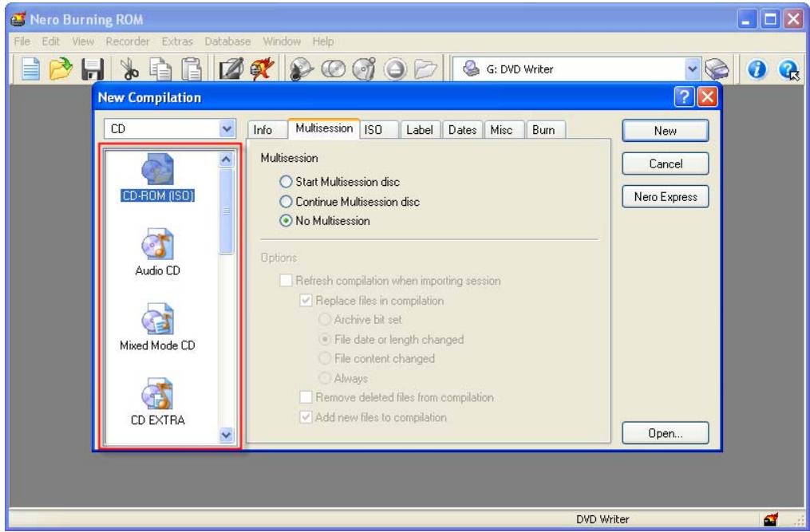Screen dimensions: 810x532
Task: Click compilation list scroll up arrow
Action: 226,160
